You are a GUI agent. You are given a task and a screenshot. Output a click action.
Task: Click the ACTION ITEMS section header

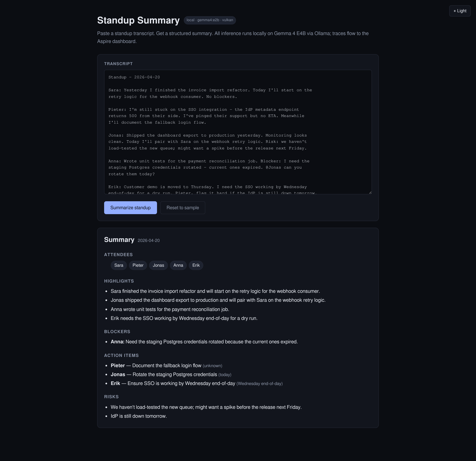121,355
